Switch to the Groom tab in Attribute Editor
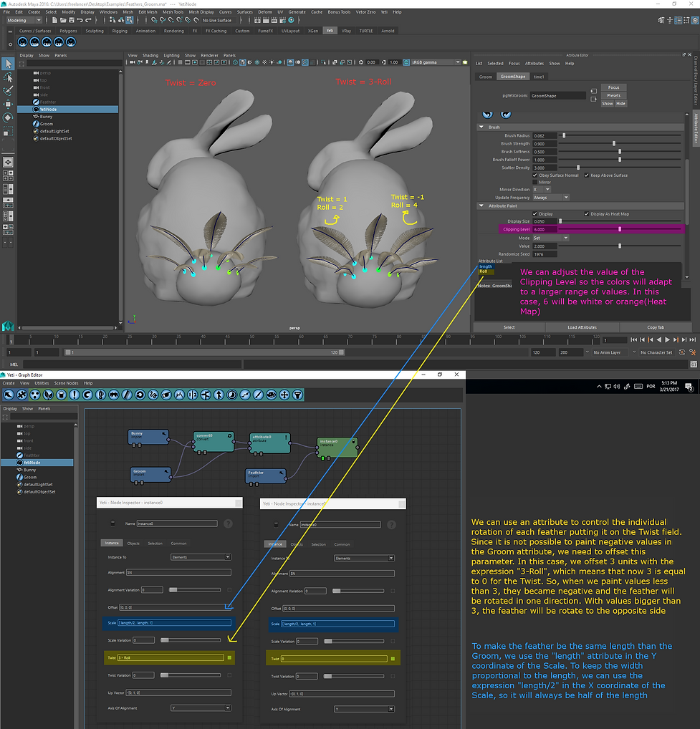Image resolution: width=700 pixels, height=729 pixels. (486, 77)
